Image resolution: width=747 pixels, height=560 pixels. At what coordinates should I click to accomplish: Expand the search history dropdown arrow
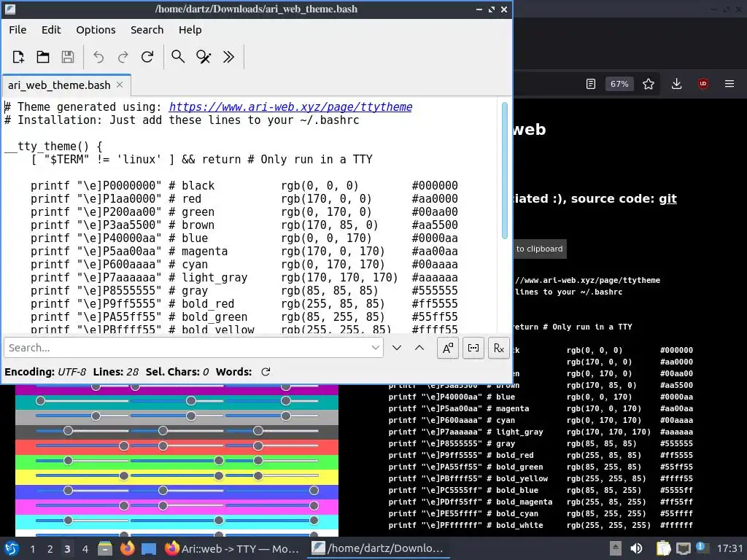coord(376,348)
